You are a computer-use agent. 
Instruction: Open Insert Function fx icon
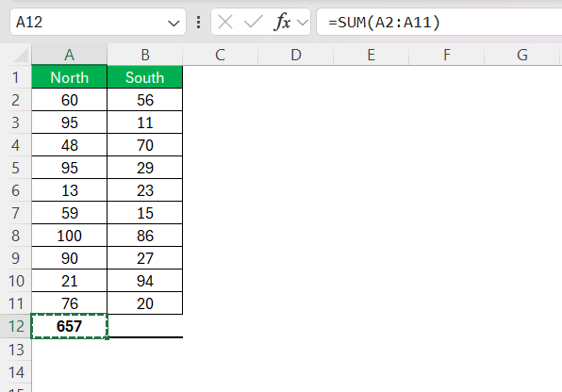tap(282, 23)
